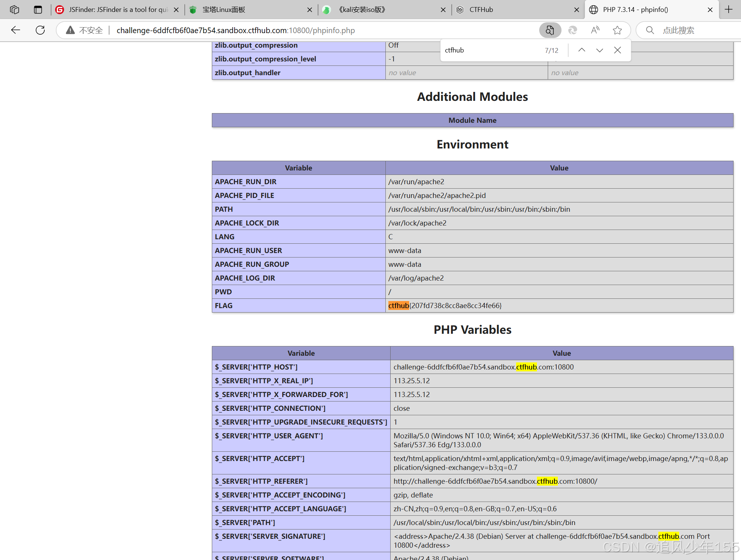Activate the visual search icon in address bar
Screen dimensions: 741x560
click(550, 30)
